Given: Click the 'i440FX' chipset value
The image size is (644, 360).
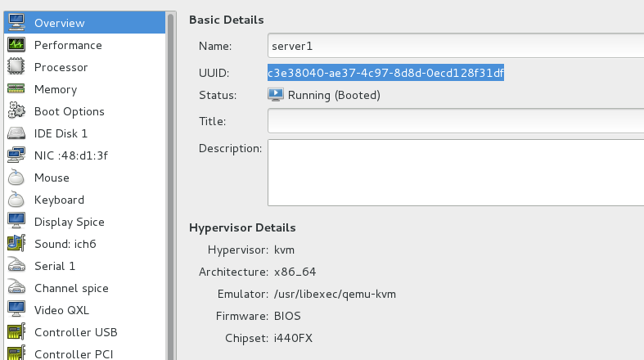Looking at the screenshot, I should click(293, 338).
